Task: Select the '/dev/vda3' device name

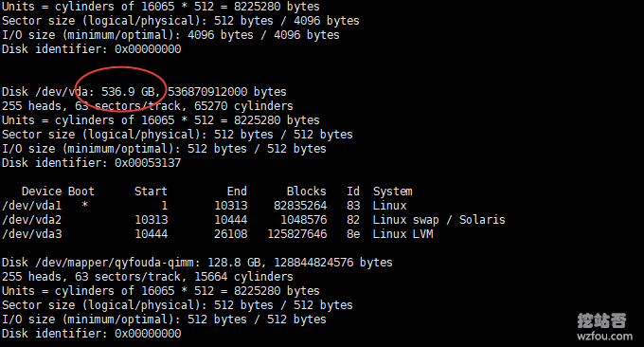Action: pos(31,234)
